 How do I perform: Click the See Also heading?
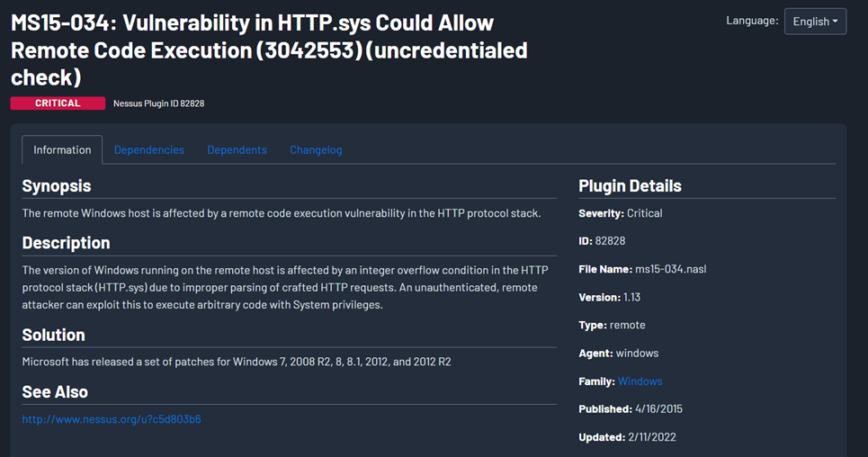point(55,391)
